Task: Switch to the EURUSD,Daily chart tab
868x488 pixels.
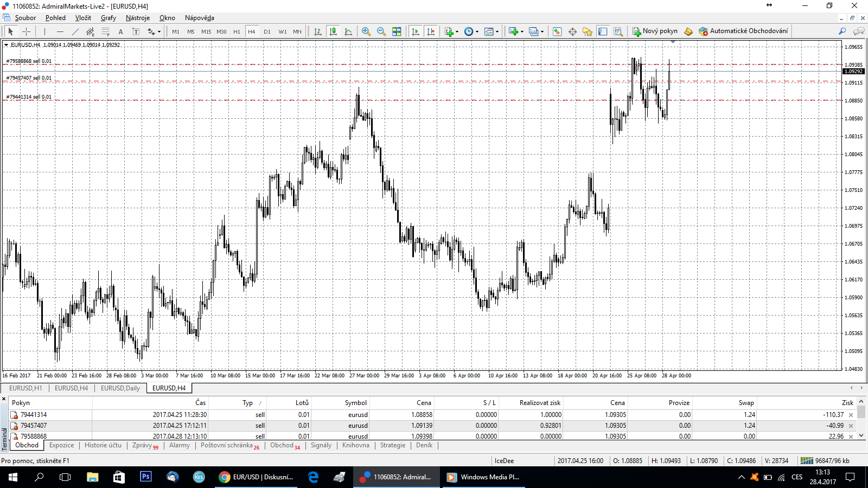Action: click(120, 388)
